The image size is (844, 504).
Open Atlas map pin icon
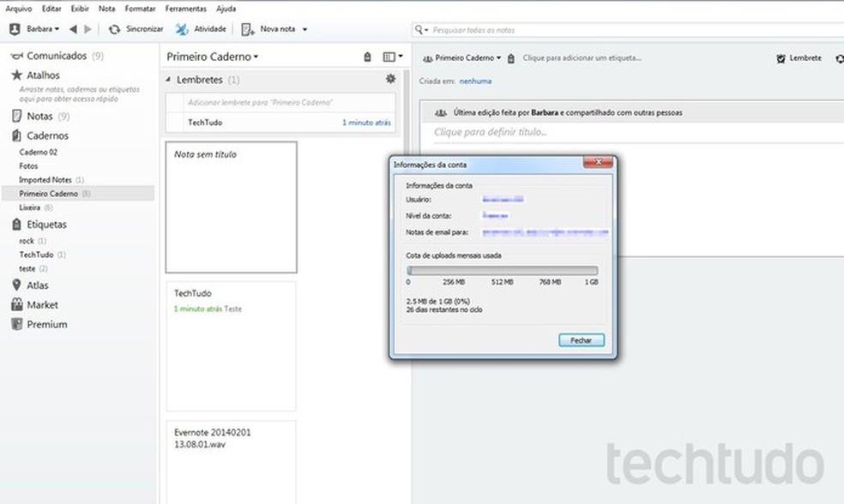[x=16, y=285]
